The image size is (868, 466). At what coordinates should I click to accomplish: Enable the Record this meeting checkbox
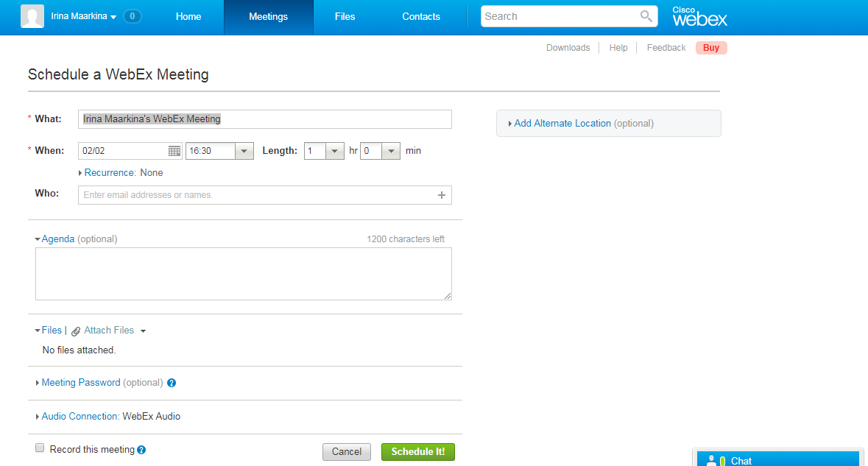point(40,448)
